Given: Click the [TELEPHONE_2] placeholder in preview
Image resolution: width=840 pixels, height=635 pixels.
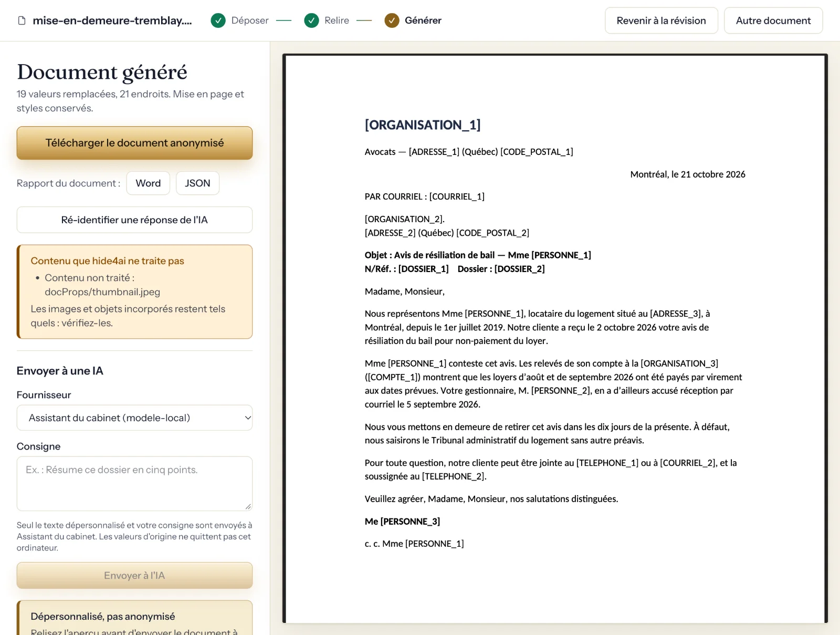Looking at the screenshot, I should tap(454, 476).
